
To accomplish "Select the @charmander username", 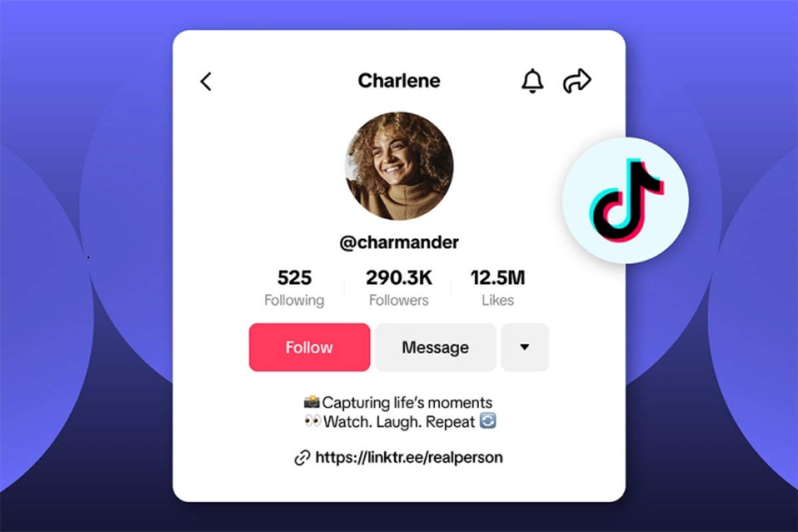I will (399, 242).
